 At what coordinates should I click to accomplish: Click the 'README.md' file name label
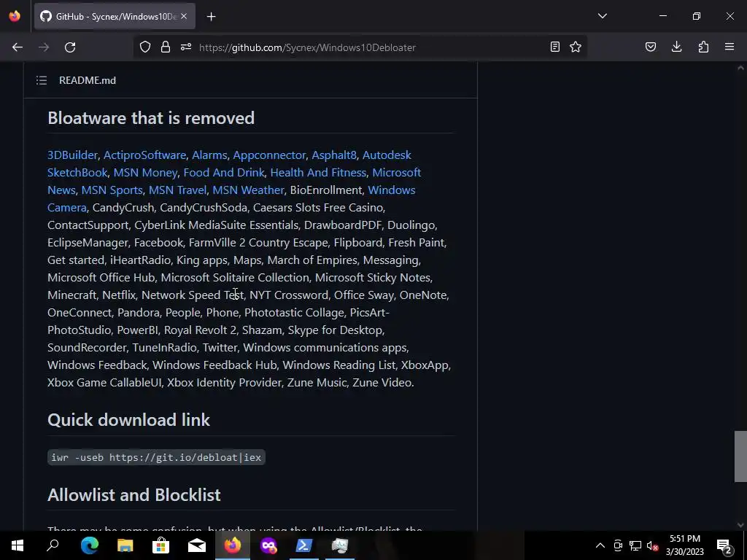click(x=88, y=80)
